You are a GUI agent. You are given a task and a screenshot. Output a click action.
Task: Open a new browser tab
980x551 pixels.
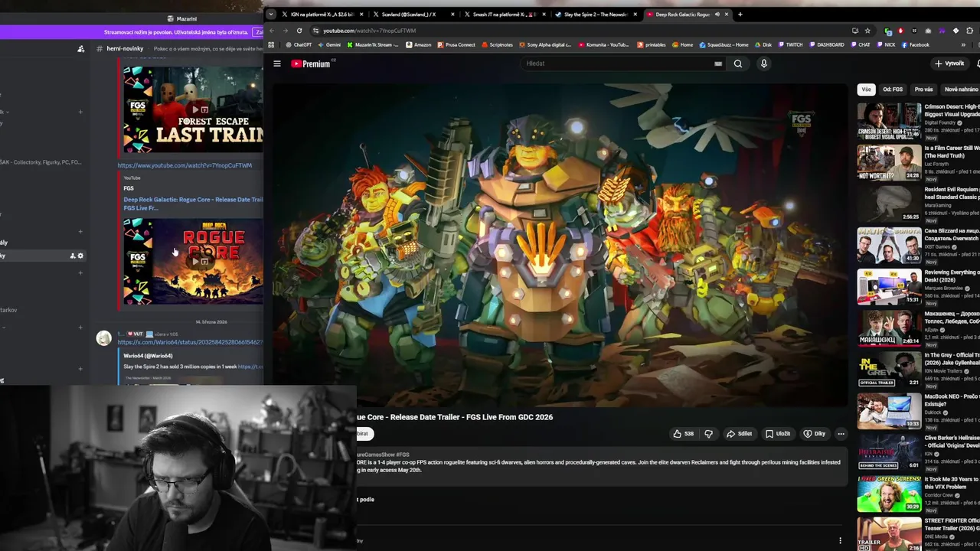(x=740, y=14)
